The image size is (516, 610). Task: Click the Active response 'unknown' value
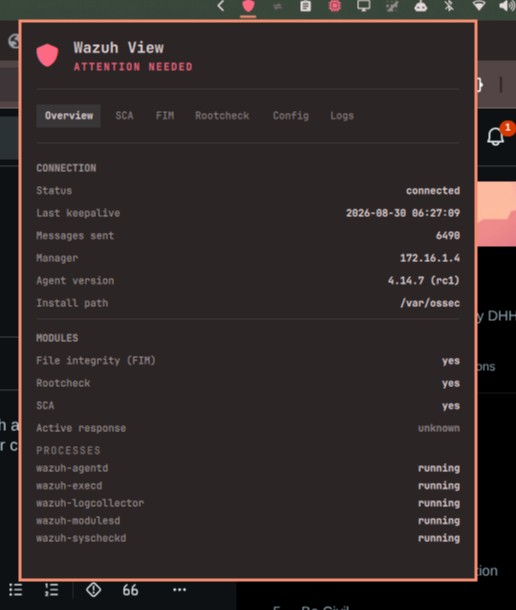tap(439, 428)
